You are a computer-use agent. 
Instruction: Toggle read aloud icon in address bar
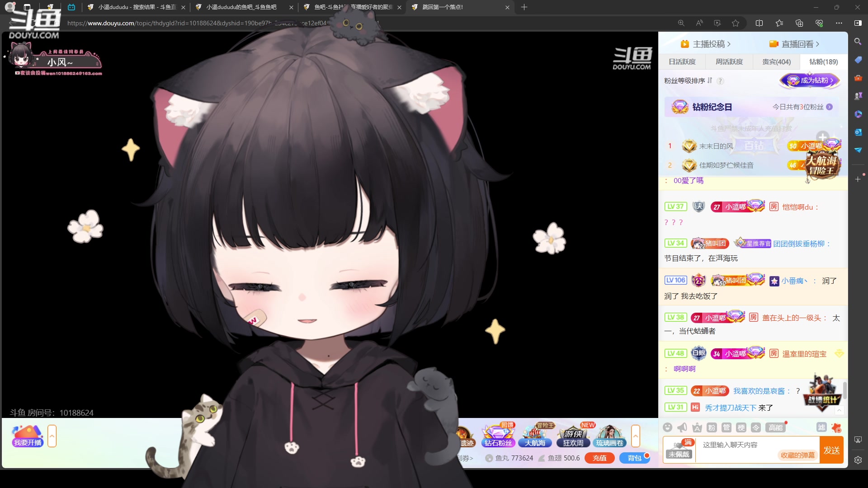(x=699, y=23)
